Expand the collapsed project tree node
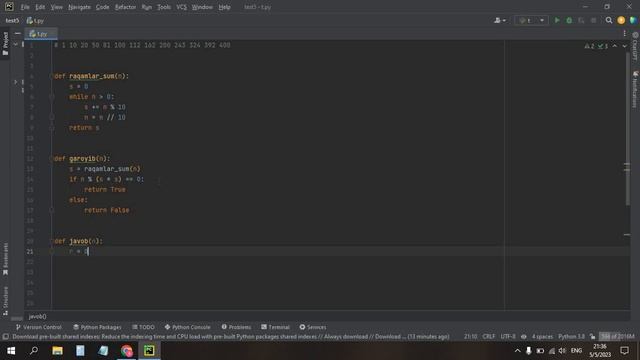Screen dimensions: 640x360 [x=16, y=82]
